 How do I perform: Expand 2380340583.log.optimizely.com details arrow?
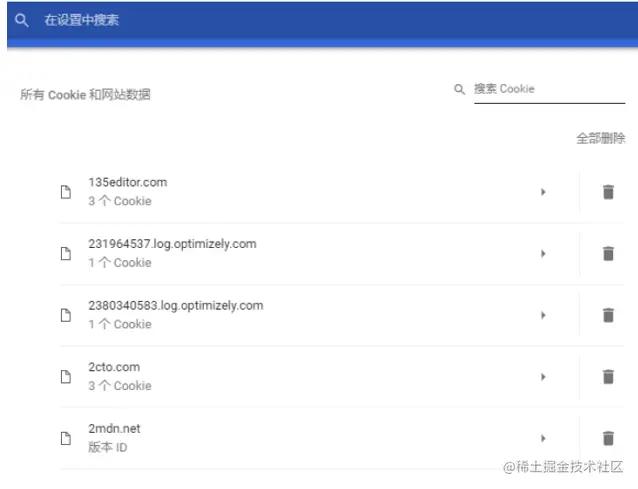(543, 315)
